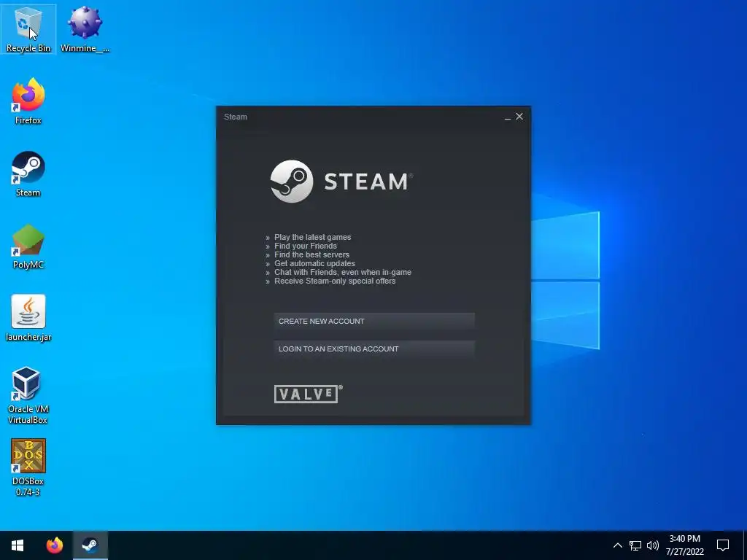This screenshot has height=560, width=747.
Task: Open the clock showing 3:40 PM
Action: [684, 545]
